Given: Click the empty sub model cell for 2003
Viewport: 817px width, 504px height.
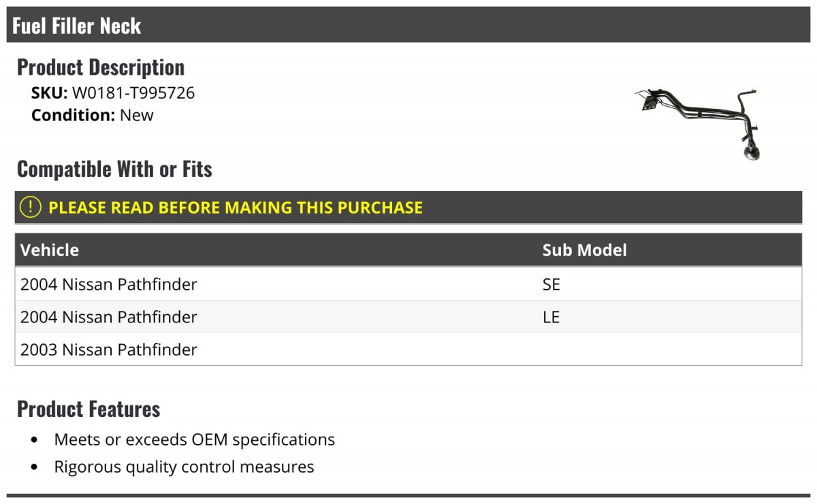Looking at the screenshot, I should pos(671,350).
